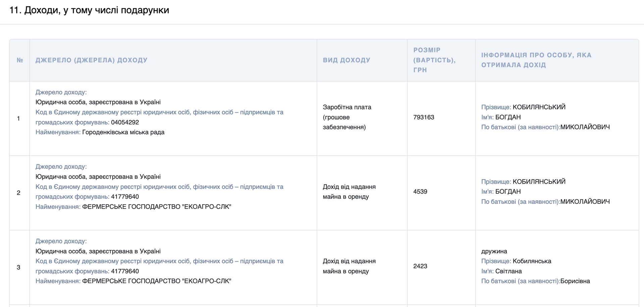Click the registry code 04054292

(125, 122)
